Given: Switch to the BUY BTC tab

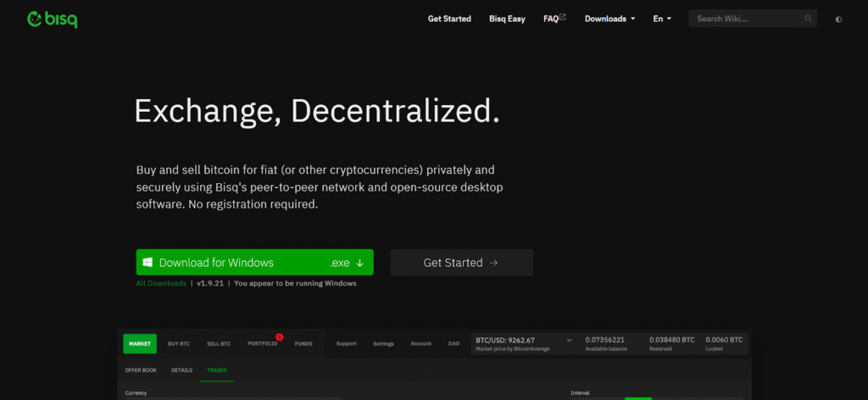Looking at the screenshot, I should tap(179, 344).
